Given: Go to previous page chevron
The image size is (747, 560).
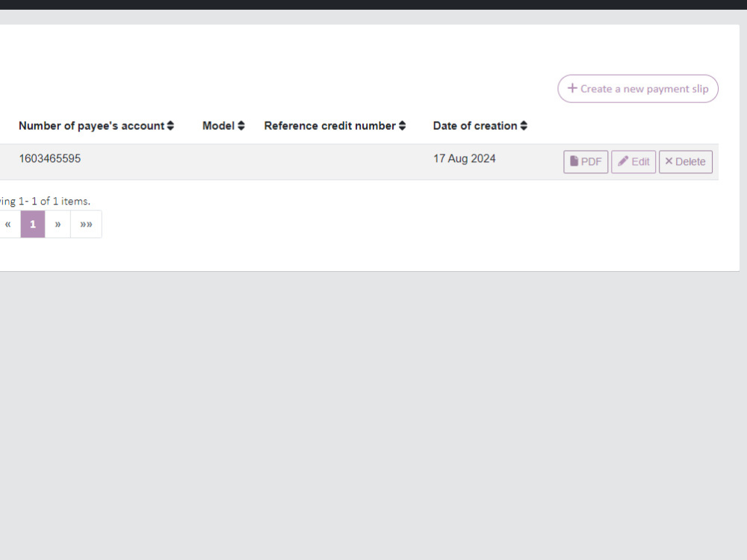Looking at the screenshot, I should [8, 224].
